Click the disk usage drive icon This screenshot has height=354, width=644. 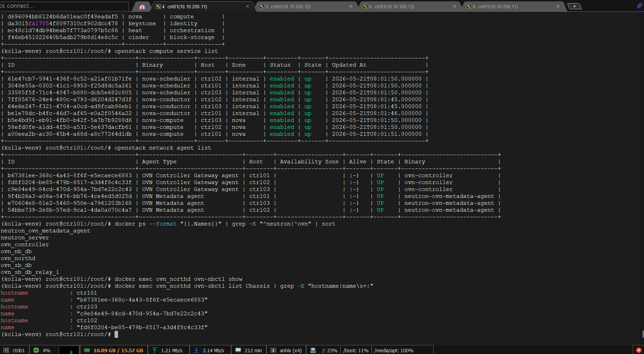click(x=313, y=350)
